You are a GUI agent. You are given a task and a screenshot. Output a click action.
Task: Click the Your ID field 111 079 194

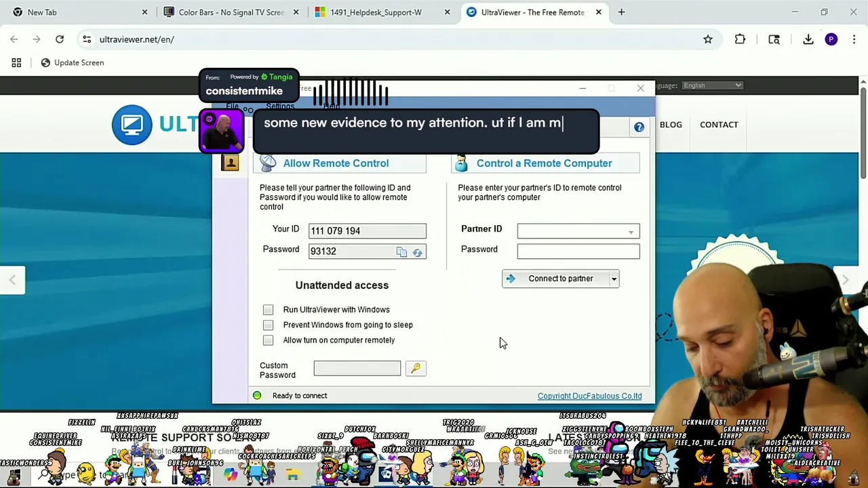pyautogui.click(x=367, y=231)
